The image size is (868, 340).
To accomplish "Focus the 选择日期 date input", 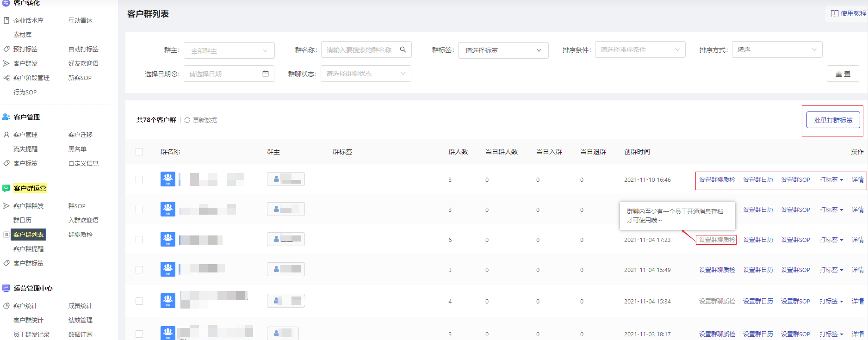I will click(229, 74).
